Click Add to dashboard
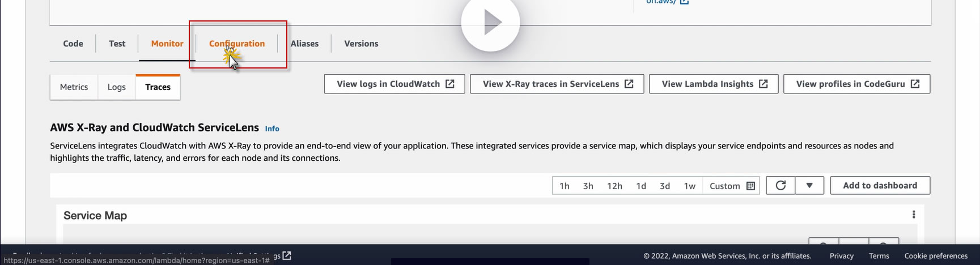Screen dimensions: 980x265 pos(880,186)
